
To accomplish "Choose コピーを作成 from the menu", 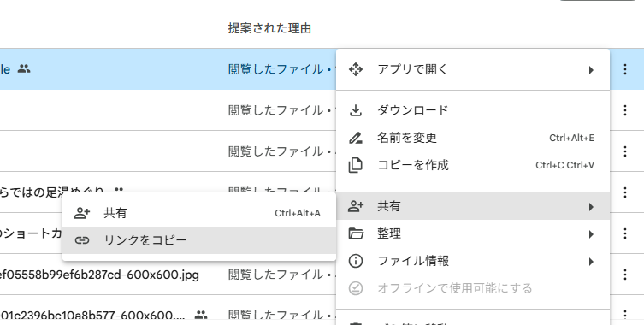I will pyautogui.click(x=473, y=165).
